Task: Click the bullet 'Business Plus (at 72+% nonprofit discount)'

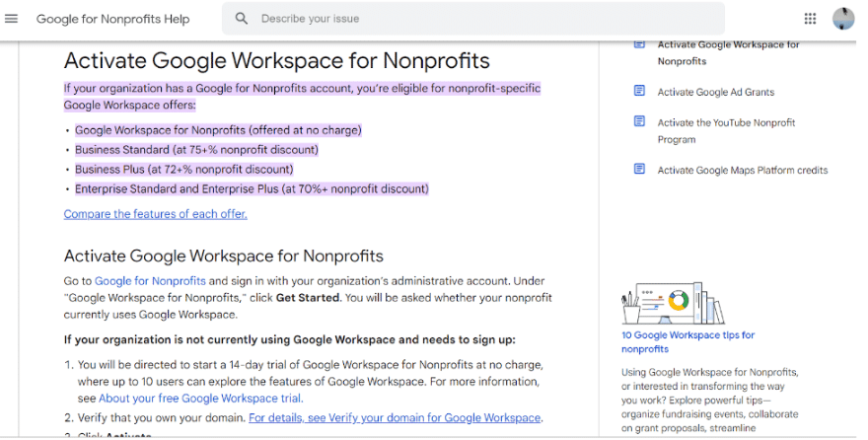Action: click(184, 170)
